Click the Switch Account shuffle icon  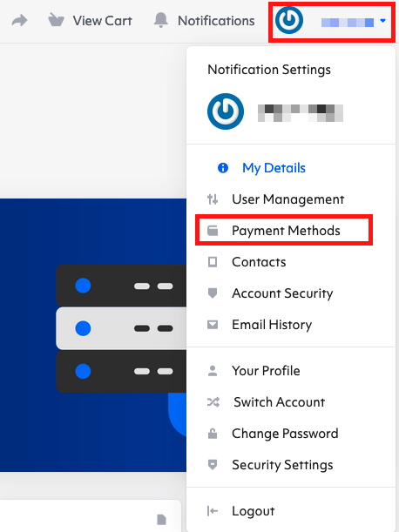[x=213, y=402]
